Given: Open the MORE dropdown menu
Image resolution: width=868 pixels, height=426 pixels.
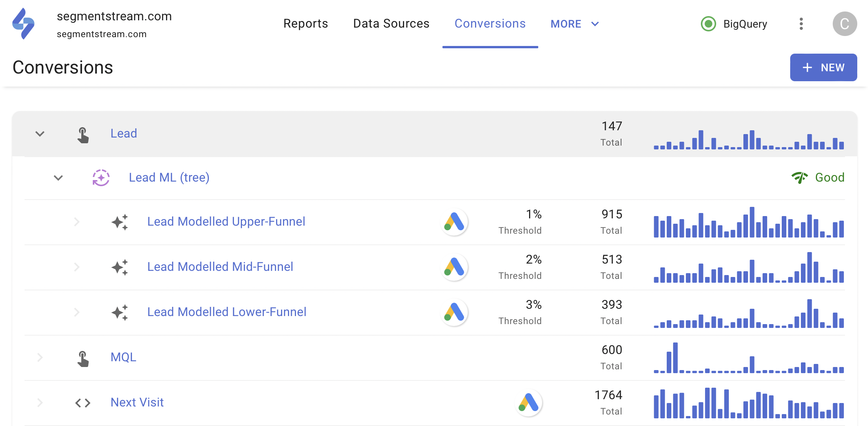Looking at the screenshot, I should (x=575, y=24).
